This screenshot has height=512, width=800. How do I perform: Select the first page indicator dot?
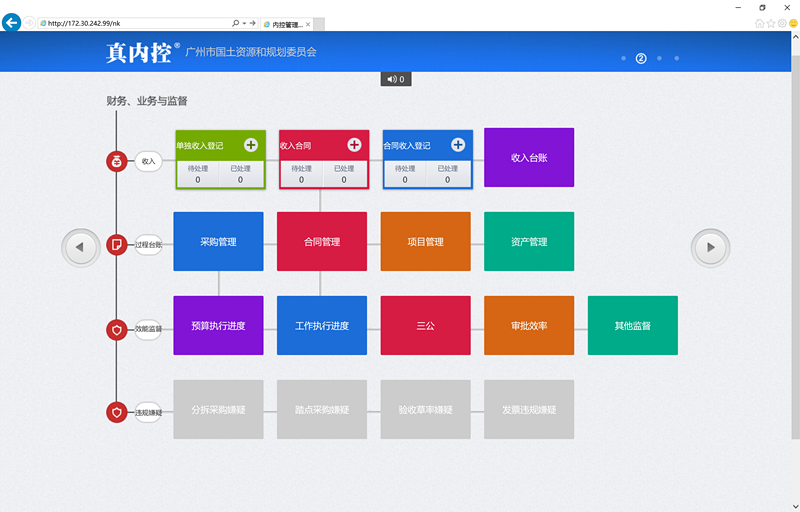[623, 58]
